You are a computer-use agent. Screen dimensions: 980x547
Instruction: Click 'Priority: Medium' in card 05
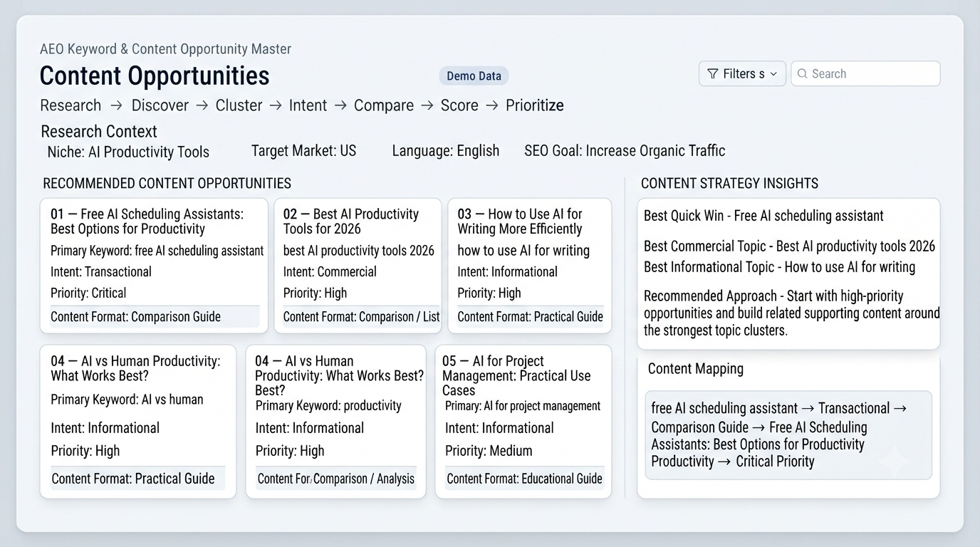pyautogui.click(x=489, y=451)
